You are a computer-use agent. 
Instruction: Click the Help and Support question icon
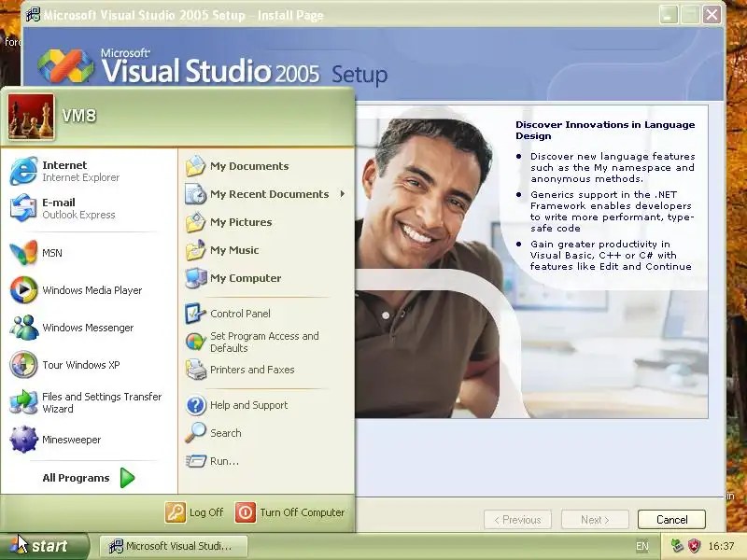pos(195,405)
